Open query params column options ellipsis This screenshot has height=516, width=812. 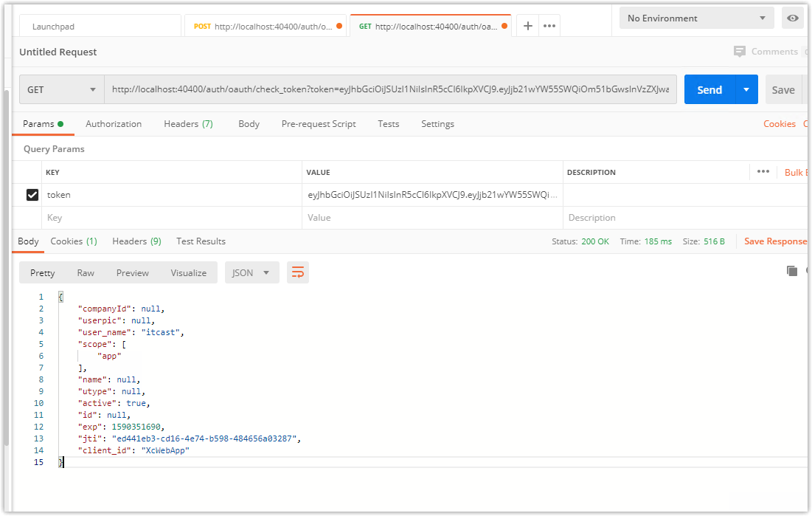(x=763, y=172)
